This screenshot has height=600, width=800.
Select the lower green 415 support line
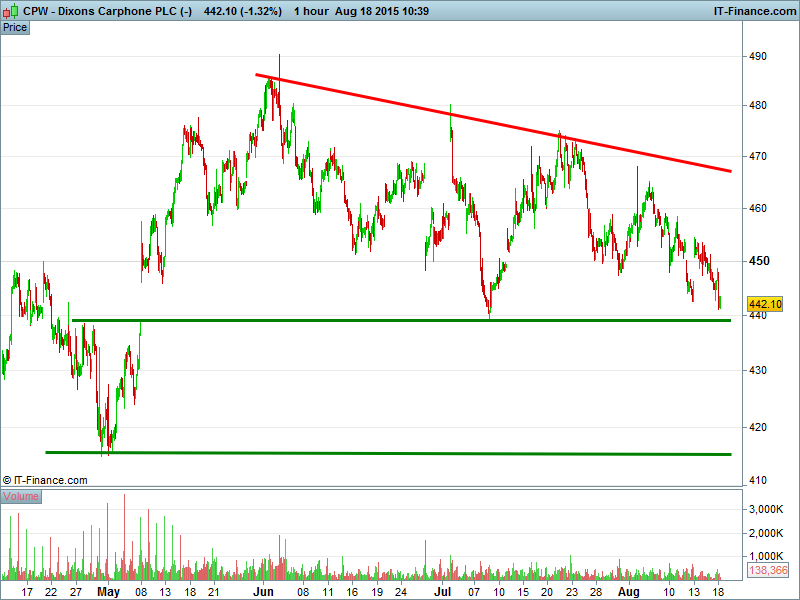point(388,453)
